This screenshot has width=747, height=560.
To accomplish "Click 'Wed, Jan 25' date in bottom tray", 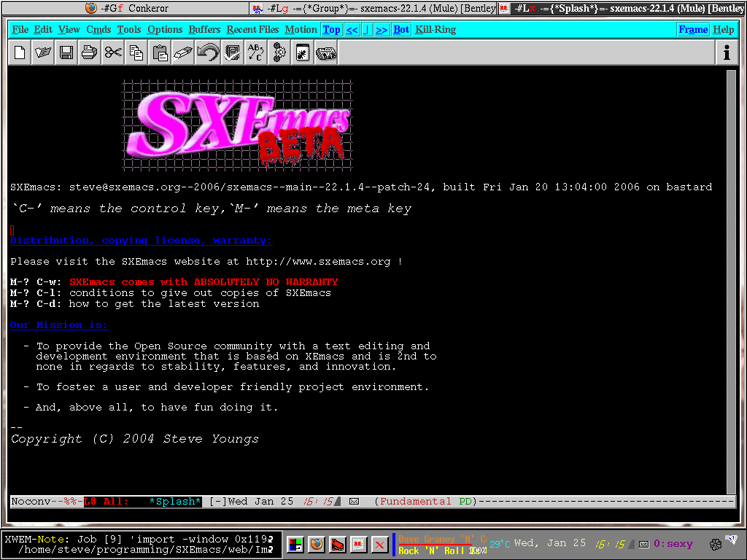I will pyautogui.click(x=550, y=542).
